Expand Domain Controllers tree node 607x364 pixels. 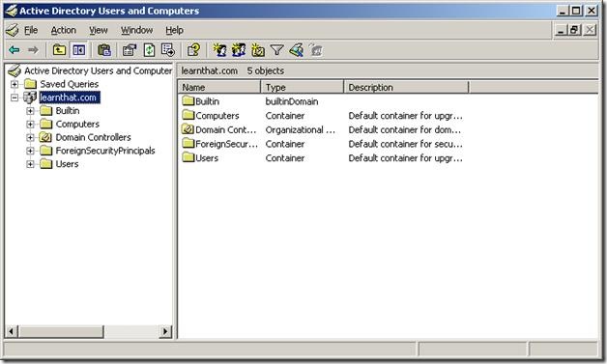pos(30,137)
